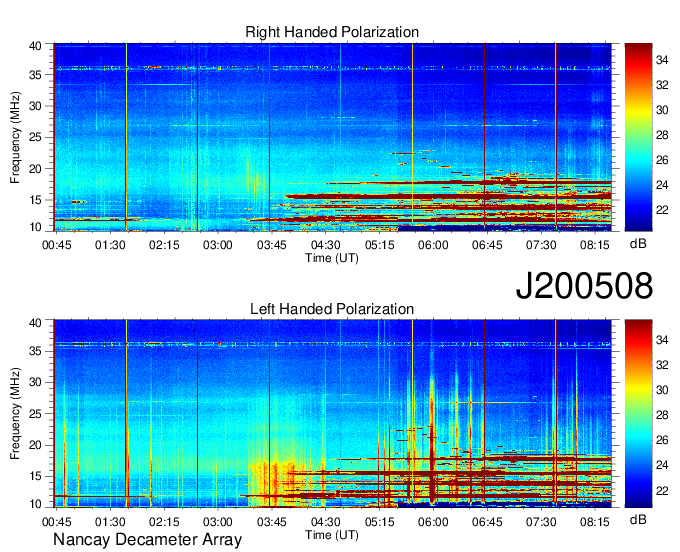This screenshot has width=680, height=552.
Task: Click the 25 MHz tick of Right Handed plot
Action: click(35, 137)
